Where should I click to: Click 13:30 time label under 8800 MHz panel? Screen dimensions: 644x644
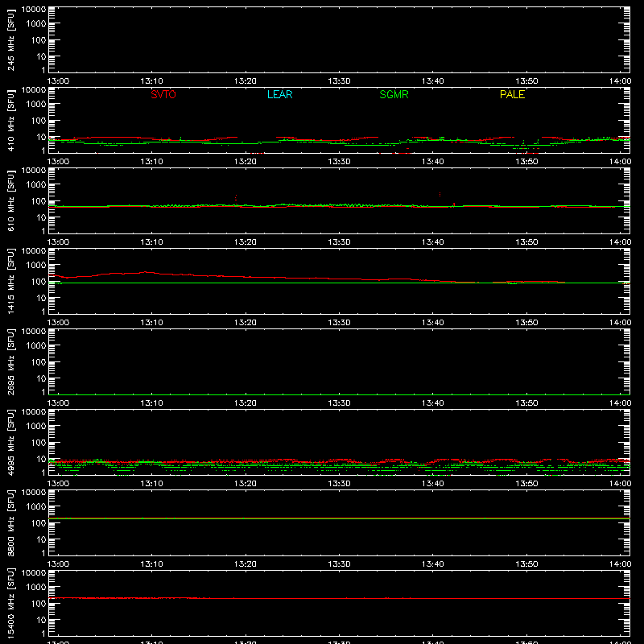pyautogui.click(x=339, y=564)
